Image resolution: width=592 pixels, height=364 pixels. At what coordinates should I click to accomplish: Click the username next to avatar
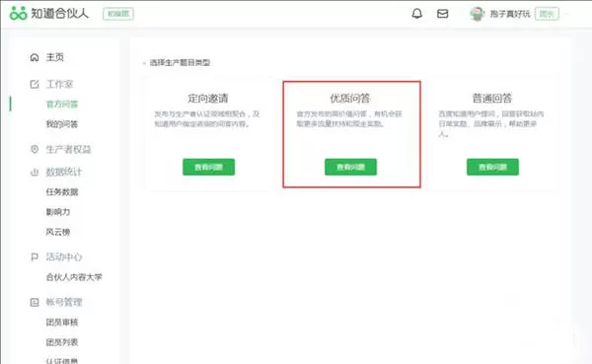pos(510,14)
